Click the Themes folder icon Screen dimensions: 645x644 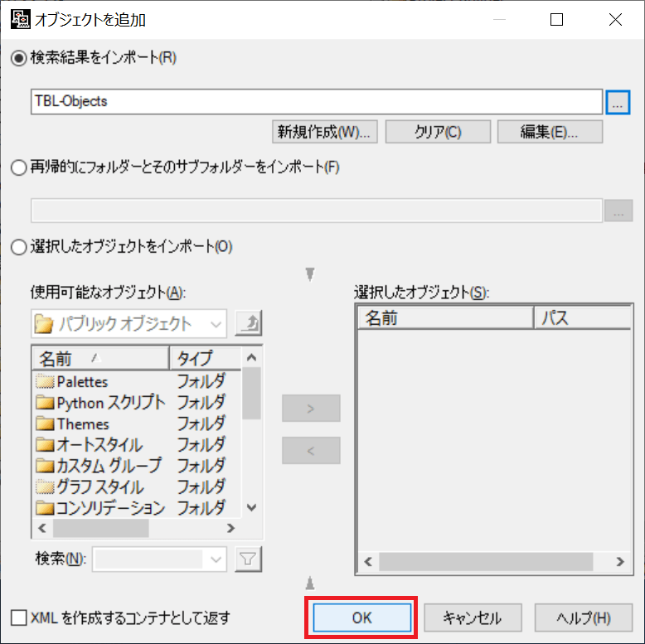click(x=45, y=424)
